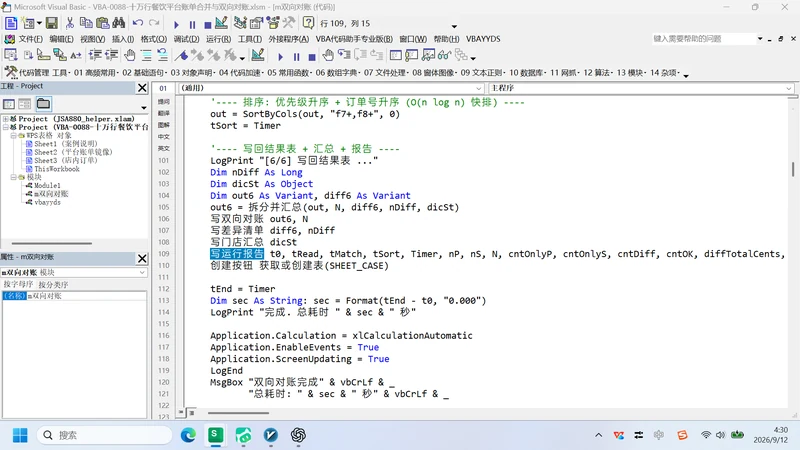Open Quick Watch with the glasses icon
This screenshot has height=450, width=800.
[x=444, y=55]
